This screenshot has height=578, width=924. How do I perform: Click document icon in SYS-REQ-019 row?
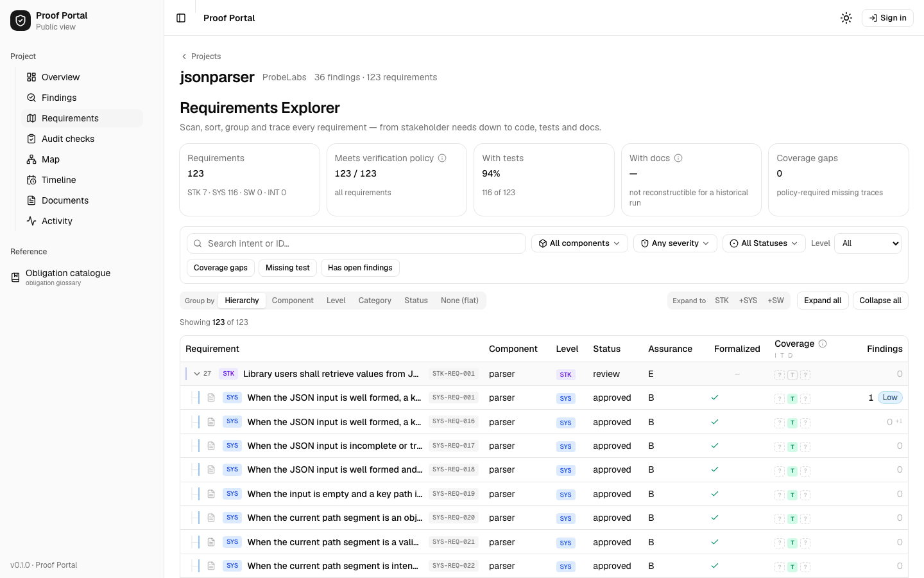click(211, 494)
